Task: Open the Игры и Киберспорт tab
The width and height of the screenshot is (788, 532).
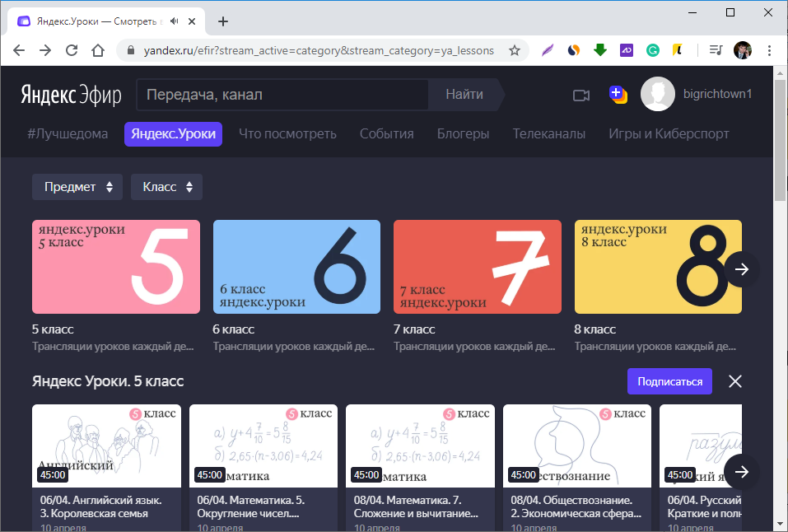Action: [669, 133]
